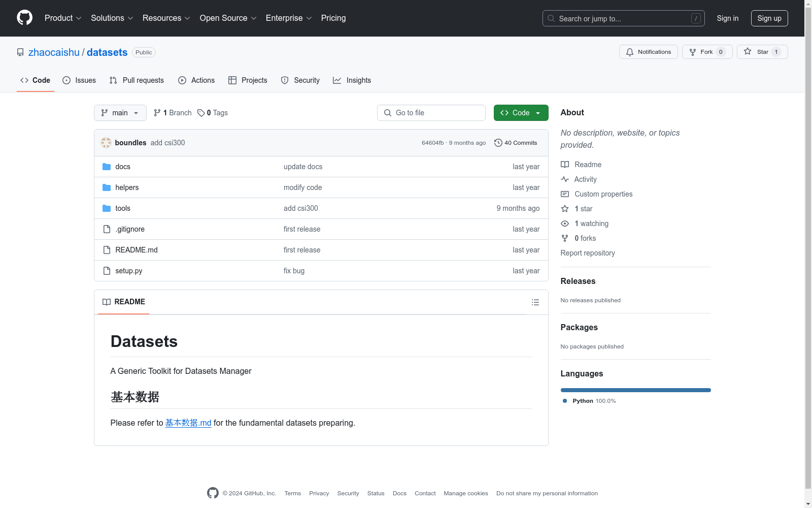The height and width of the screenshot is (508, 812).
Task: Click the Go to file search box
Action: pos(431,113)
